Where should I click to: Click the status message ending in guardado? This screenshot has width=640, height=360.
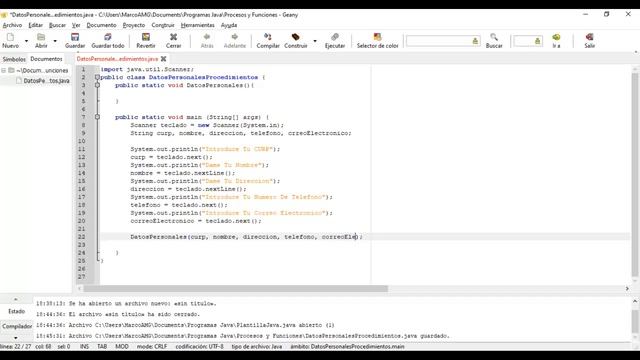point(242,336)
